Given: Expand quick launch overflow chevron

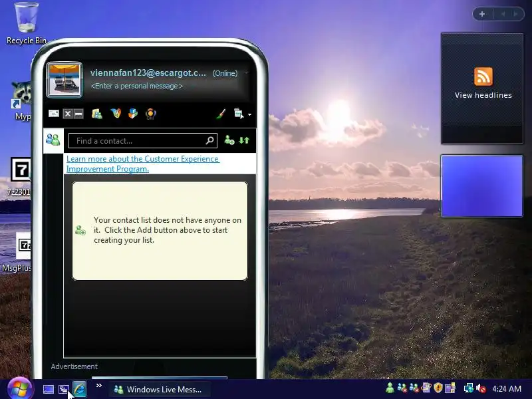Looking at the screenshot, I should (98, 386).
